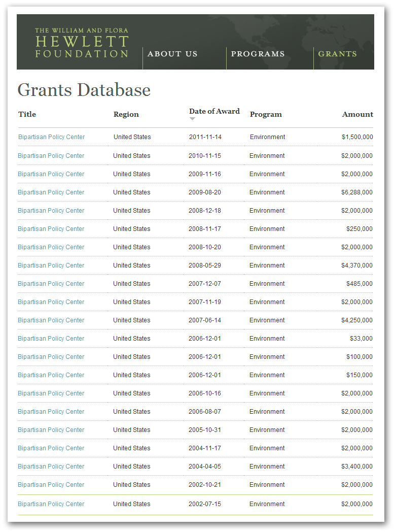Click Environment in the 2010-11-15 row

267,156
